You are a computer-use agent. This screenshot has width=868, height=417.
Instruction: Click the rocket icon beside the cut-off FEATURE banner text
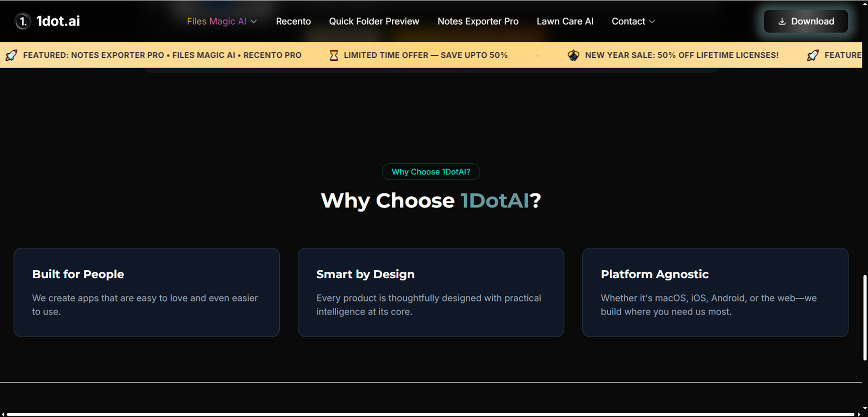tap(813, 55)
